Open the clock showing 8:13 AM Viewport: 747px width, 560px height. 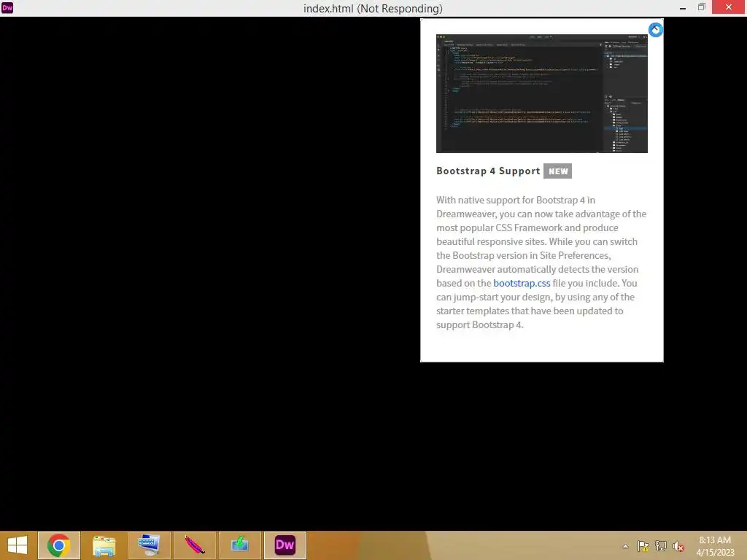point(715,545)
